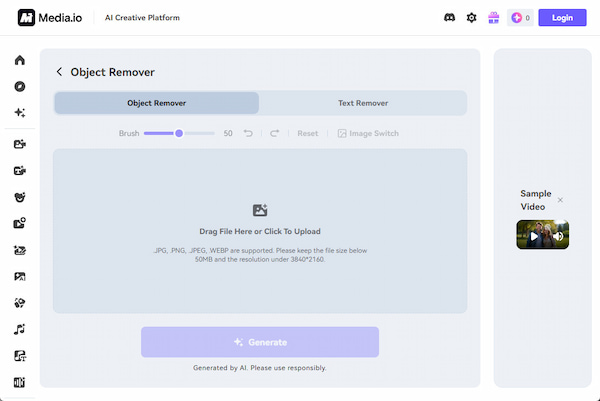Select the Object Remover tab
Screen dimensions: 600x401
click(x=156, y=103)
